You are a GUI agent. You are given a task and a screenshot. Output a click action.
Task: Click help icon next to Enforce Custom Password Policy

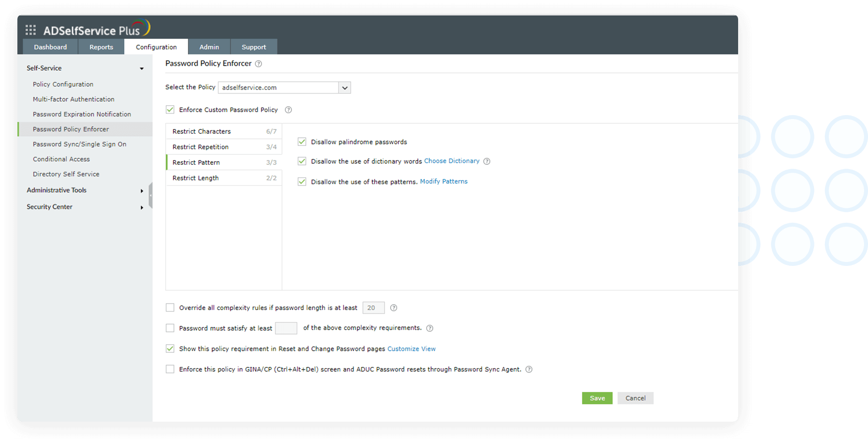point(288,110)
